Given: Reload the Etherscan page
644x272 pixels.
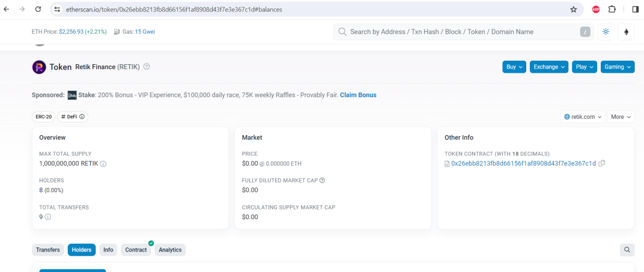Looking at the screenshot, I should 38,9.
